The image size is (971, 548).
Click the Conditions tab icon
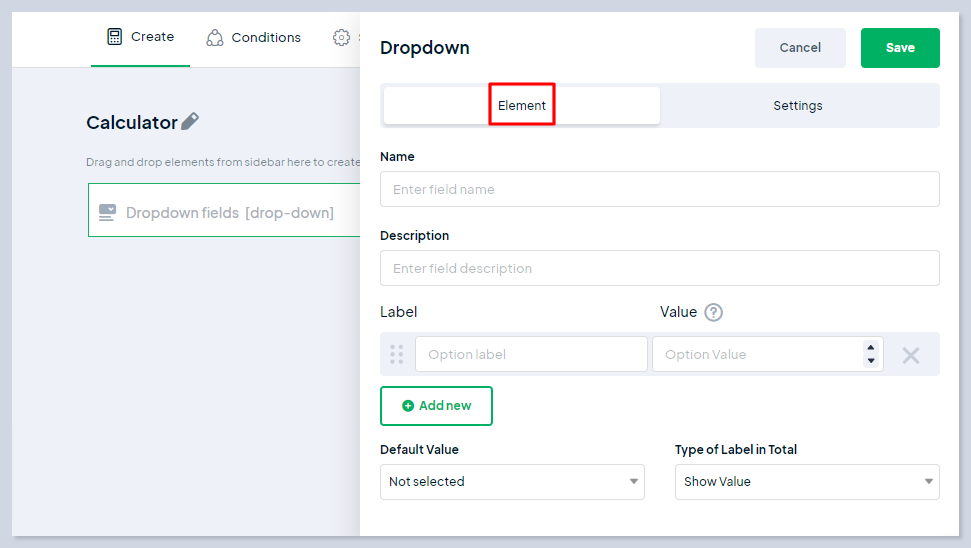(215, 38)
